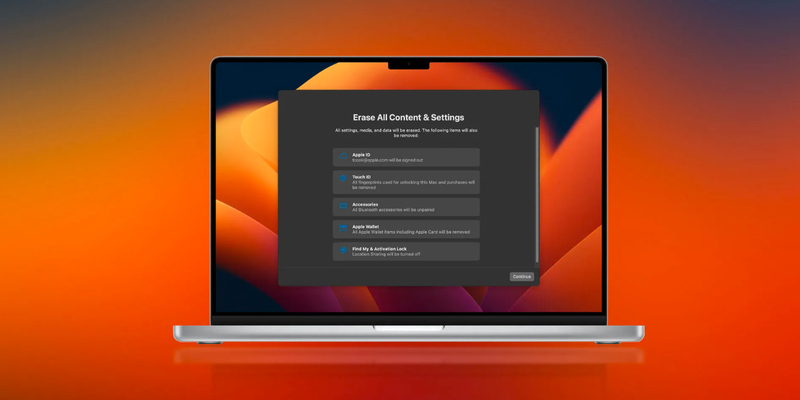The image size is (800, 400).
Task: Click 'All Apple Wallet items including Apple Card' text
Action: [411, 232]
